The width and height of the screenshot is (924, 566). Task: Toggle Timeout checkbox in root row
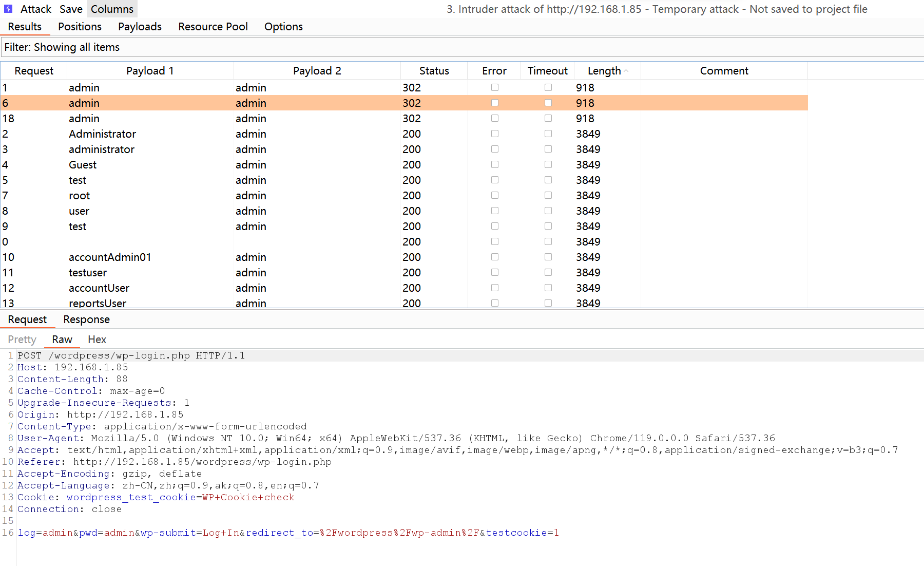(x=548, y=196)
